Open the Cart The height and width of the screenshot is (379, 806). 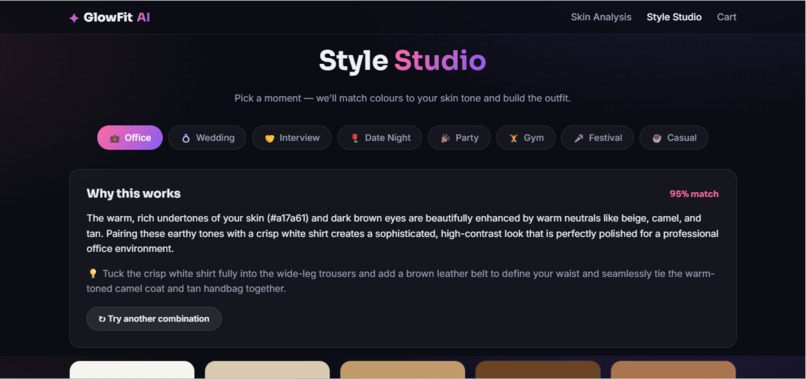(726, 17)
